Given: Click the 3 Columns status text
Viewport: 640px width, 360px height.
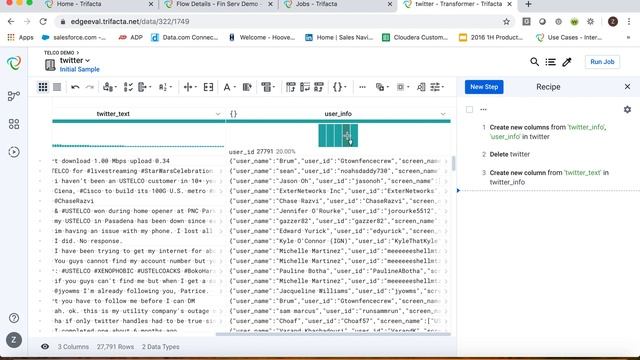Looking at the screenshot, I should (73, 347).
